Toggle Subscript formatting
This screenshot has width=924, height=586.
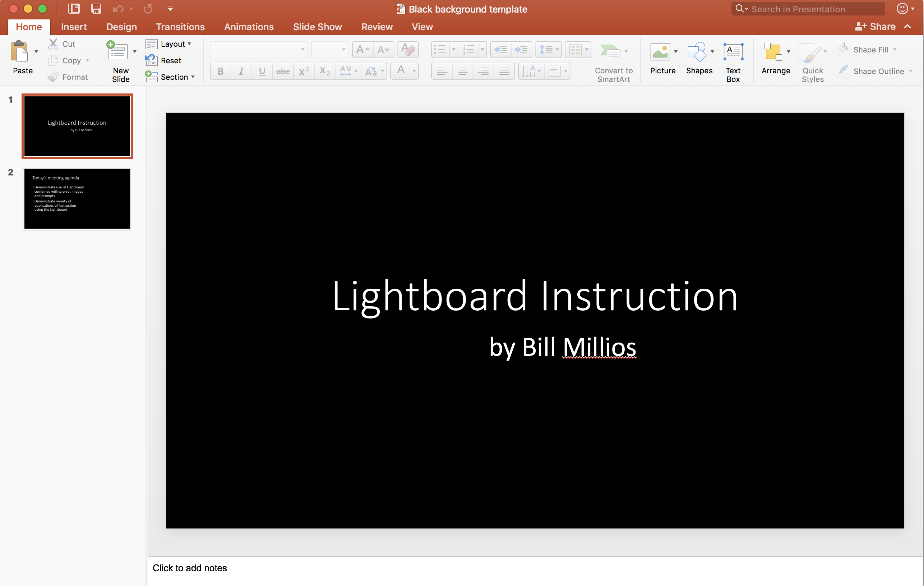coord(325,71)
